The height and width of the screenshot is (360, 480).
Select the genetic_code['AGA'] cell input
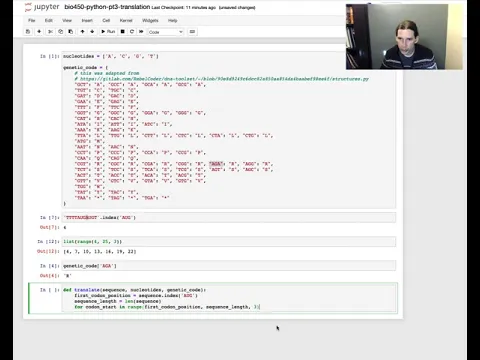click(x=229, y=266)
